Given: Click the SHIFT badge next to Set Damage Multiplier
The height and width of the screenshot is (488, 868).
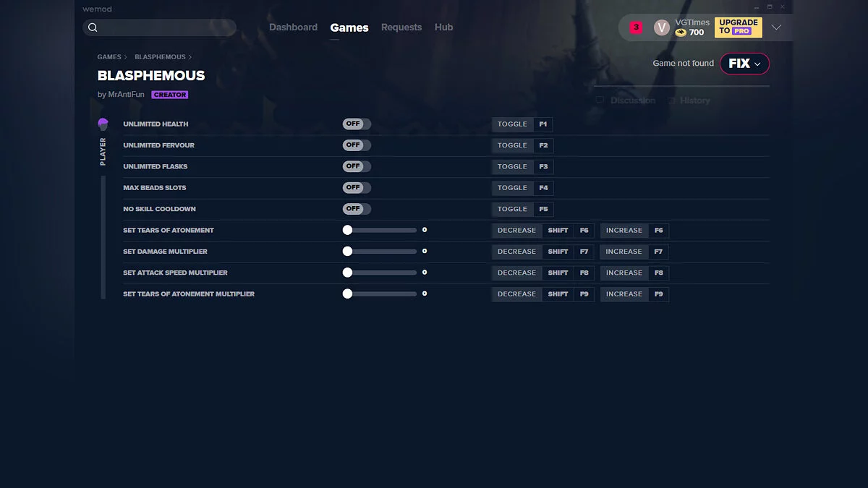Looking at the screenshot, I should [558, 251].
